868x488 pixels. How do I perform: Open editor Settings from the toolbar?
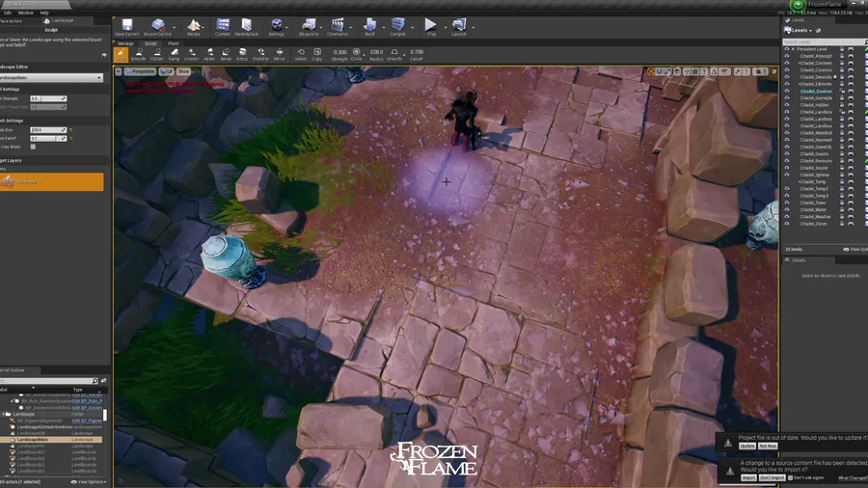tap(276, 27)
